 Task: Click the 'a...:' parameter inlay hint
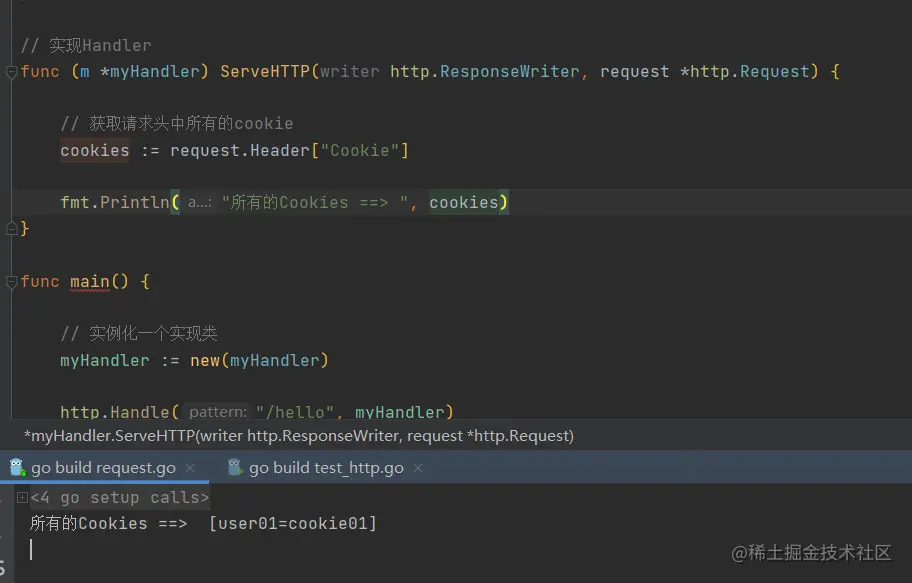coord(200,202)
